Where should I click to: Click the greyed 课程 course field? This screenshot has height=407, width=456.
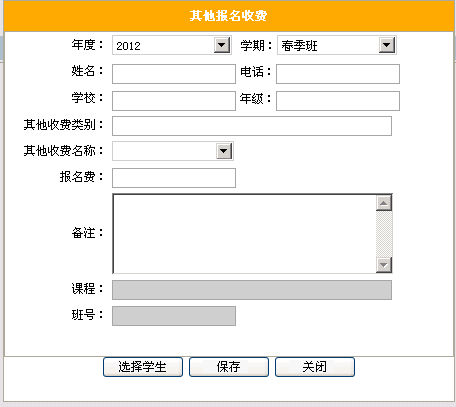click(x=252, y=290)
